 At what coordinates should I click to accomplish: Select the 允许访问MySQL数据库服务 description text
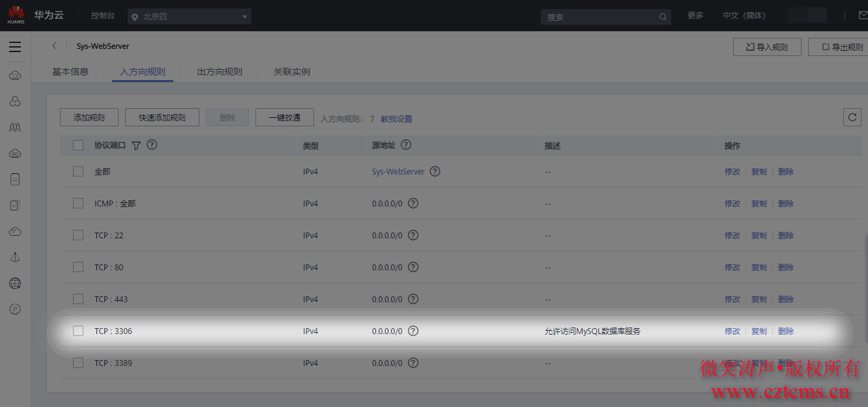pos(592,331)
